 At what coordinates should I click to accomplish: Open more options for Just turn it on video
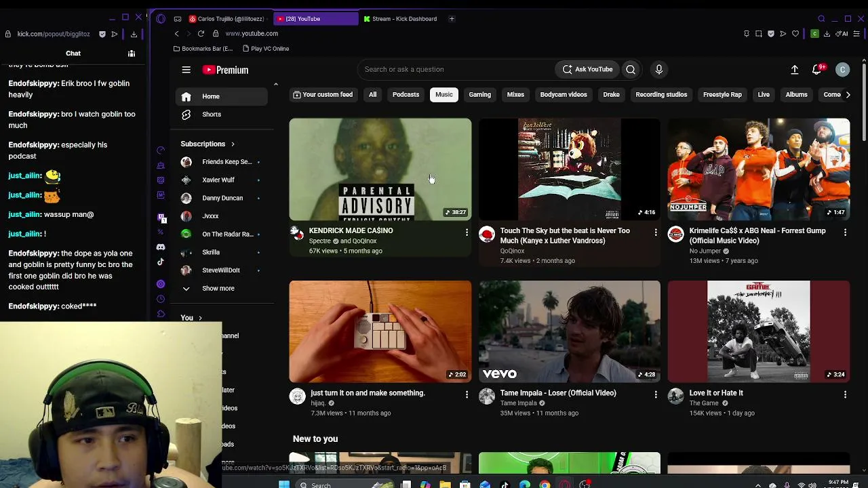(x=467, y=394)
